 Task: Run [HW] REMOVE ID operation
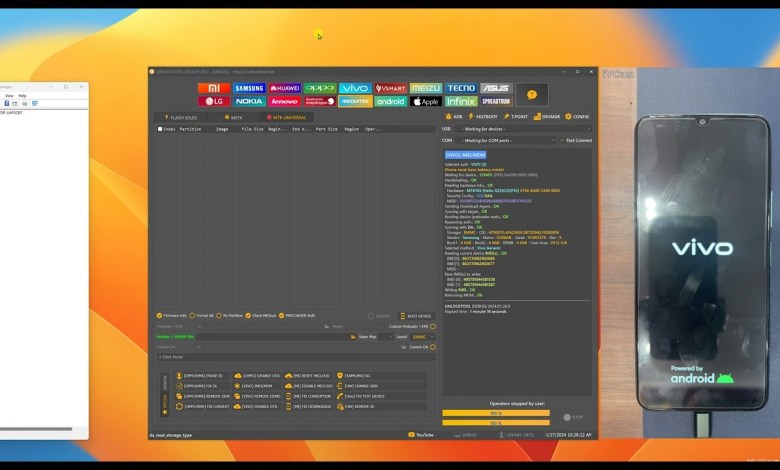tap(381, 406)
